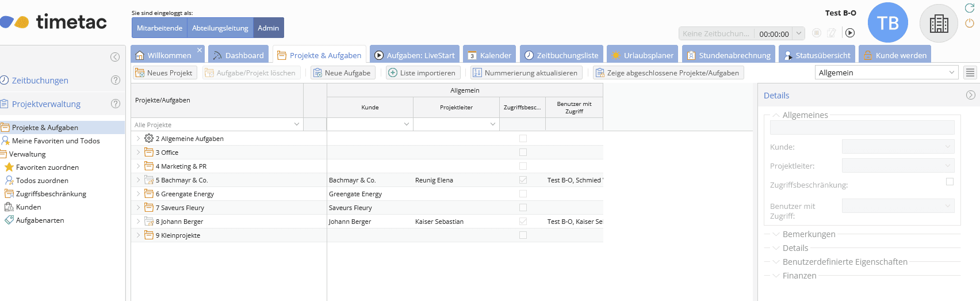This screenshot has width=980, height=301.
Task: Toggle Zugriffsbeschränkung checkbox for 3 Office
Action: tap(523, 153)
